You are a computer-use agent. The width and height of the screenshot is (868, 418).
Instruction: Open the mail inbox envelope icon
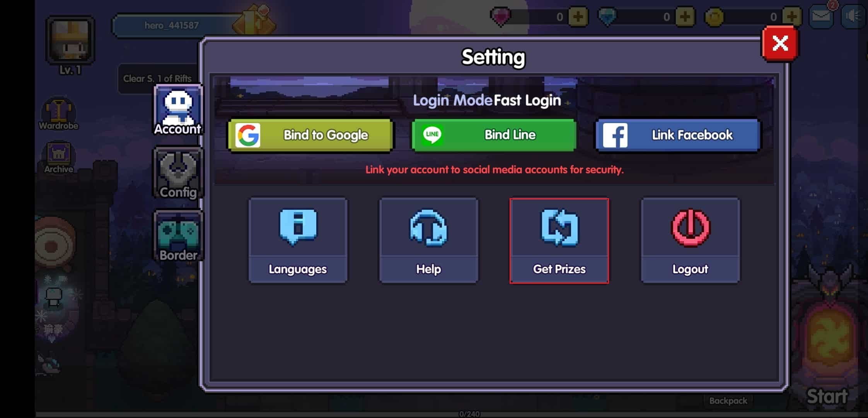pyautogui.click(x=821, y=16)
